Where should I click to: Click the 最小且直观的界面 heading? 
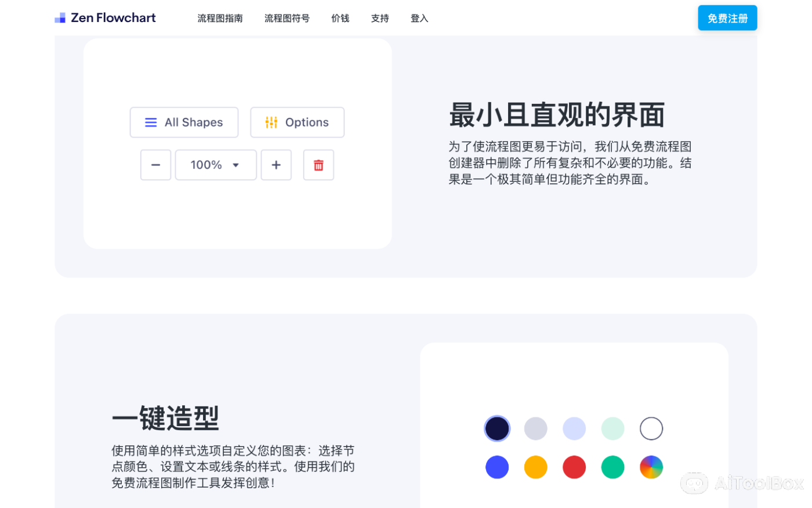pos(557,115)
